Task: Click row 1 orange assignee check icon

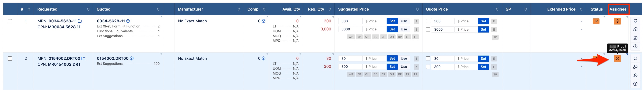Action: (617, 21)
